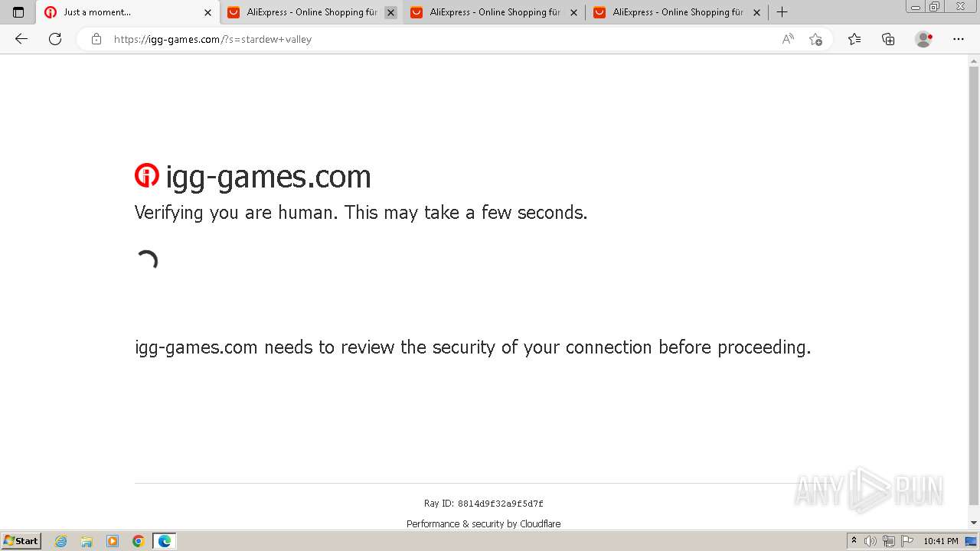Open Windows Media Player from taskbar
This screenshot has width=980, height=551.
(113, 541)
